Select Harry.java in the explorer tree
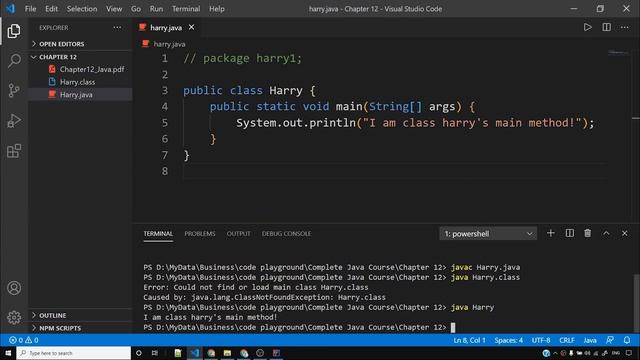This screenshot has height=360, width=640. tap(76, 94)
